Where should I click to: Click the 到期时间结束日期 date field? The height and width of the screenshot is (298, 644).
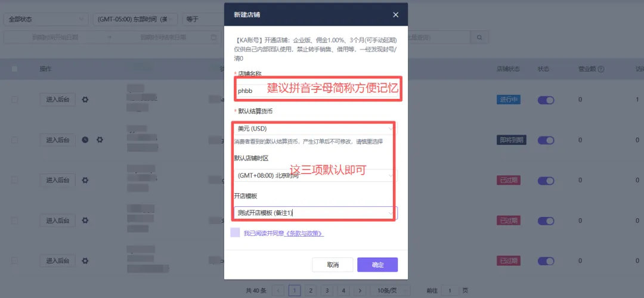coord(163,38)
